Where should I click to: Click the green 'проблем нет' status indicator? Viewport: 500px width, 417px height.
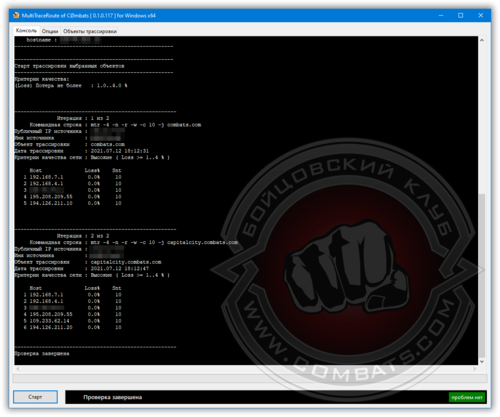(467, 397)
